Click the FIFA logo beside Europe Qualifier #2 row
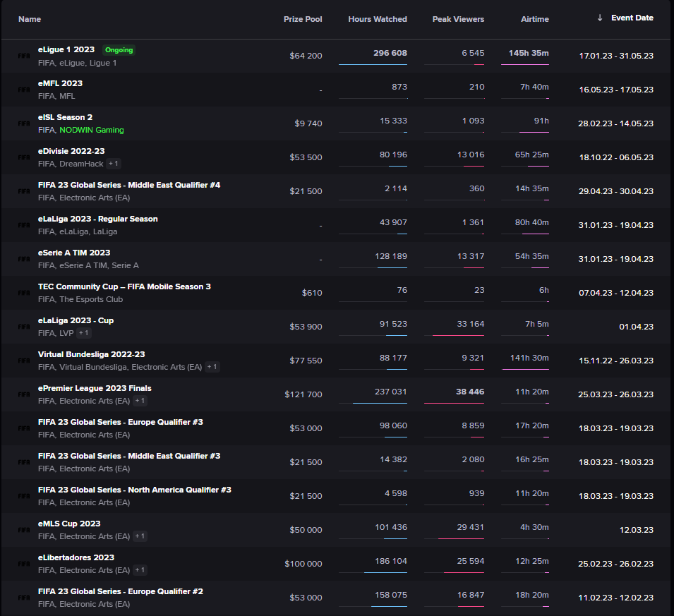Viewport: 674px width, 616px height. pos(24,598)
